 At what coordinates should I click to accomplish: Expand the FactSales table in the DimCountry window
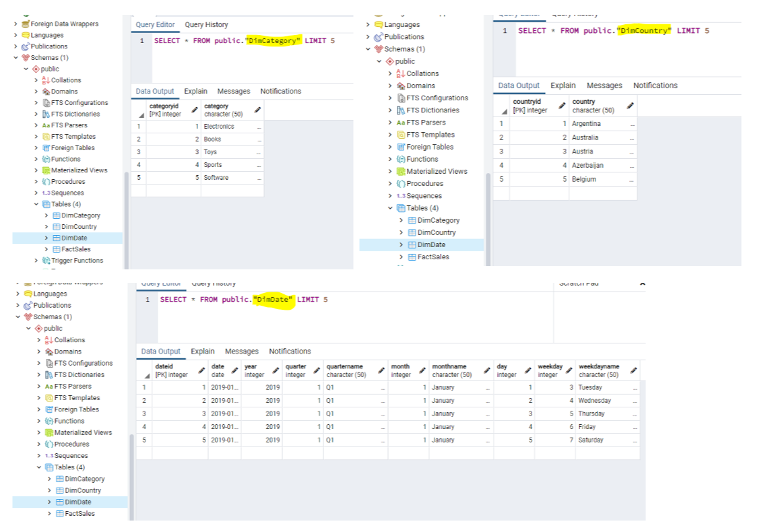point(401,257)
